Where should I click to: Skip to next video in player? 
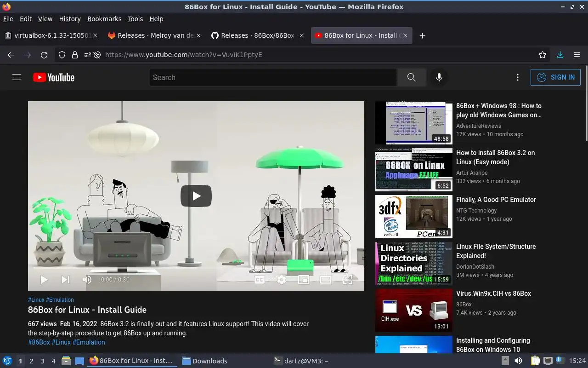pyautogui.click(x=66, y=279)
